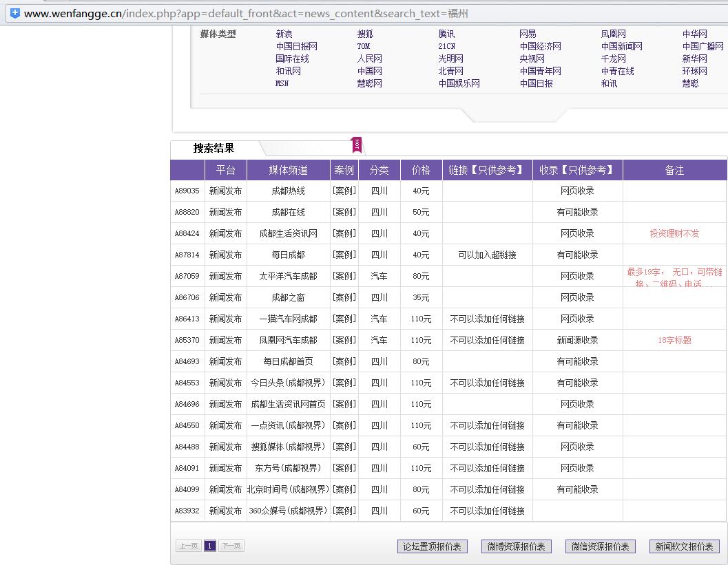Open the 腾讯 media link
This screenshot has height=565, width=728.
pos(446,34)
